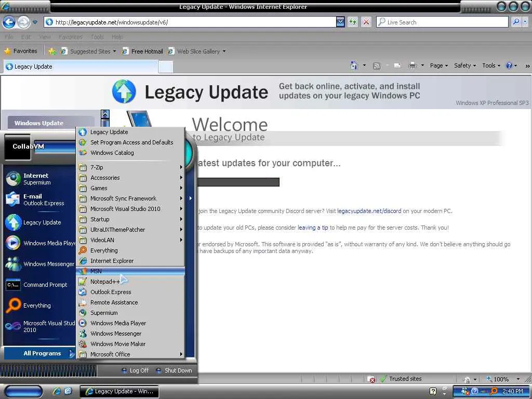
Task: Click the Home toolbar icon
Action: tap(353, 65)
